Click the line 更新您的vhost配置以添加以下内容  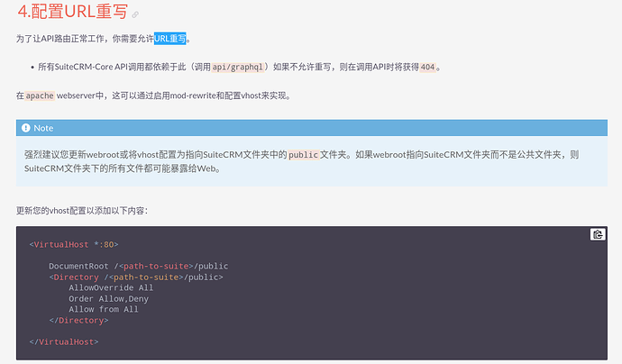(82, 211)
